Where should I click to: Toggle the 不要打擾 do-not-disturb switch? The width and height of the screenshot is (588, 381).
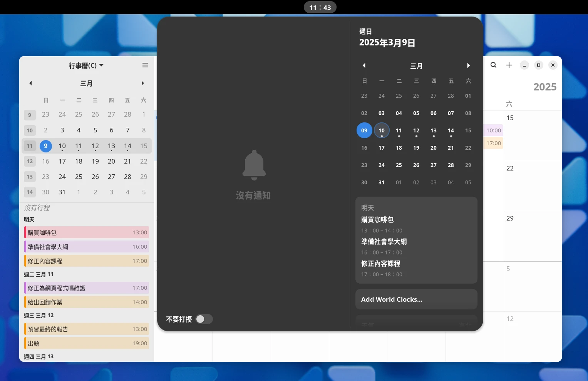[x=204, y=319]
